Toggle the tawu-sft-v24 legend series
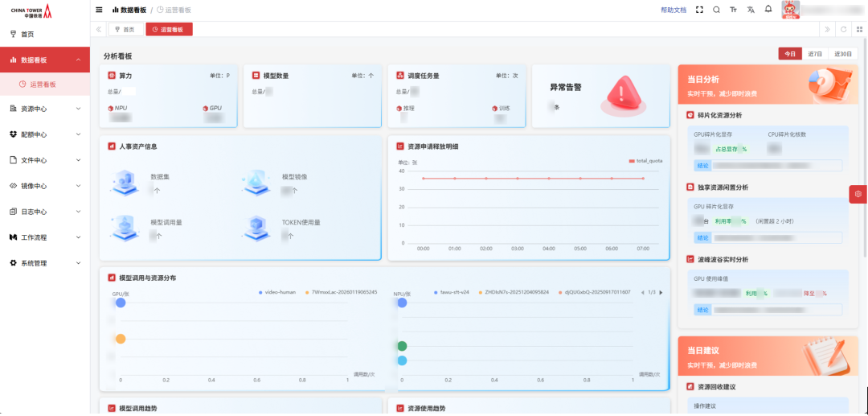Image resolution: width=868 pixels, height=416 pixels. point(452,291)
